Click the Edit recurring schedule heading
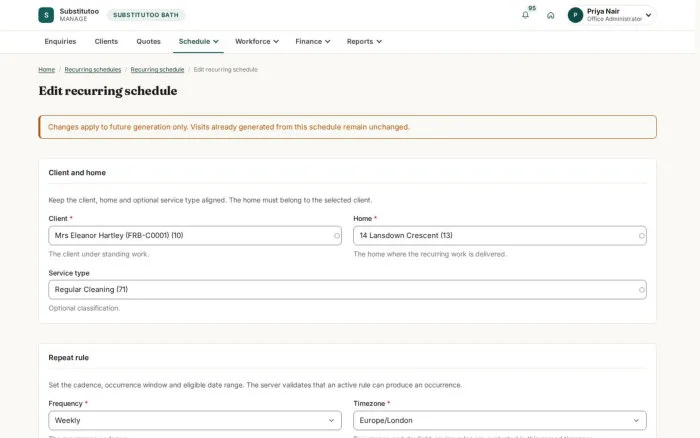 pos(108,91)
